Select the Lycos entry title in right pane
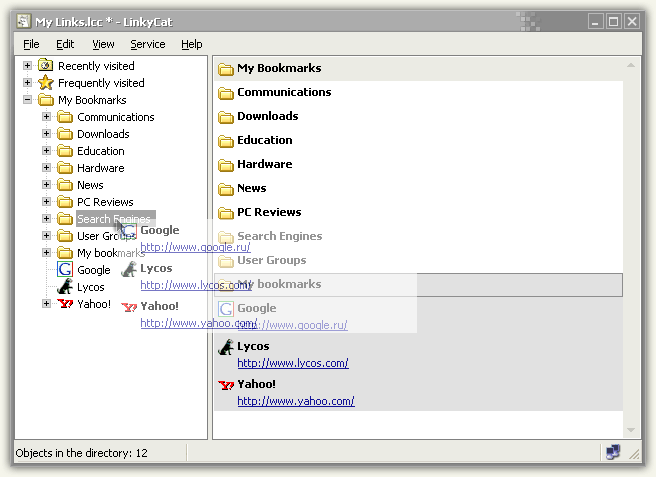 pyautogui.click(x=253, y=346)
